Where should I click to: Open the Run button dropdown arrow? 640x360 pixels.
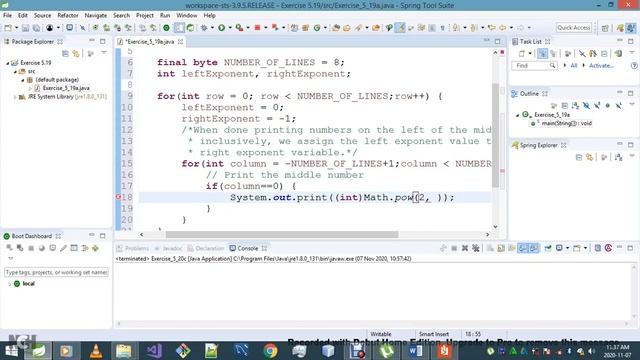[x=230, y=28]
